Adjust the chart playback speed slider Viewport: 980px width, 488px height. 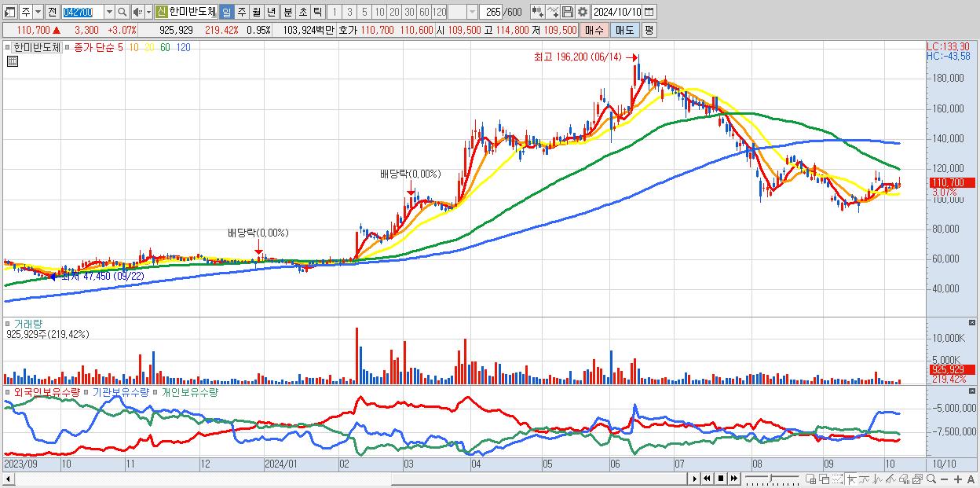(770, 479)
